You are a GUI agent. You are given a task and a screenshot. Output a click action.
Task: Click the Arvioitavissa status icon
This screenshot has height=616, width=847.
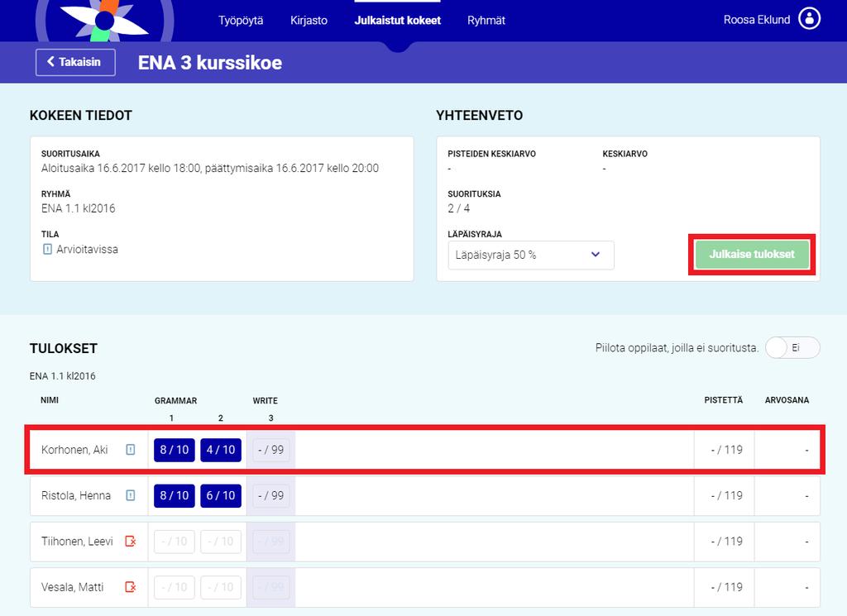[x=47, y=250]
